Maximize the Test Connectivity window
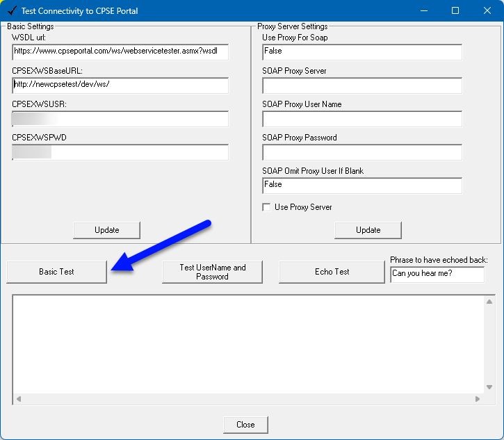Viewport: 504px width, 440px height. 455,10
